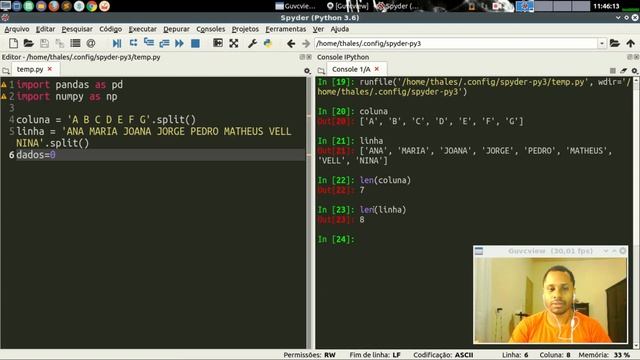The width and height of the screenshot is (640, 360).
Task: Open the Projetos menu
Action: pyautogui.click(x=245, y=29)
